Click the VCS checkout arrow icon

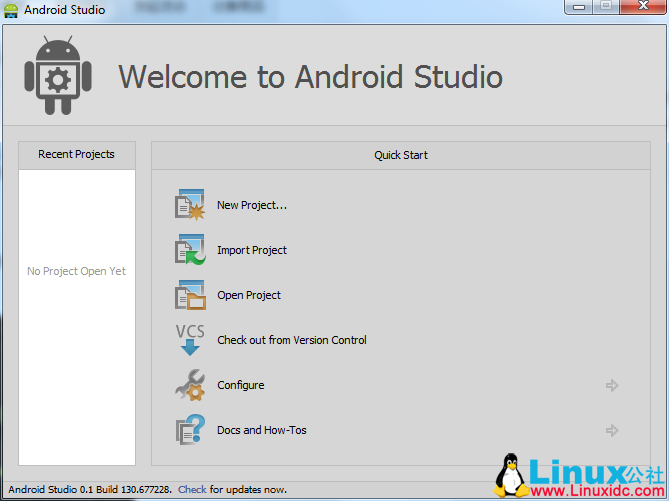point(190,340)
